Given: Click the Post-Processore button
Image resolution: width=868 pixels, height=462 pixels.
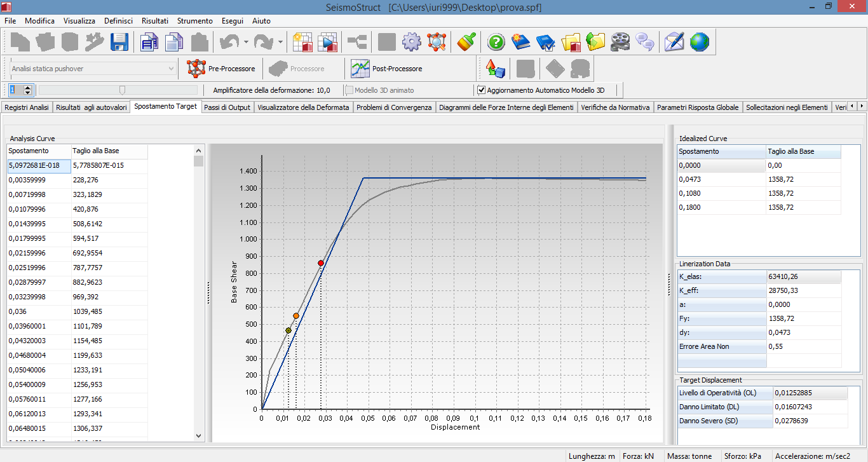Looking at the screenshot, I should point(387,69).
